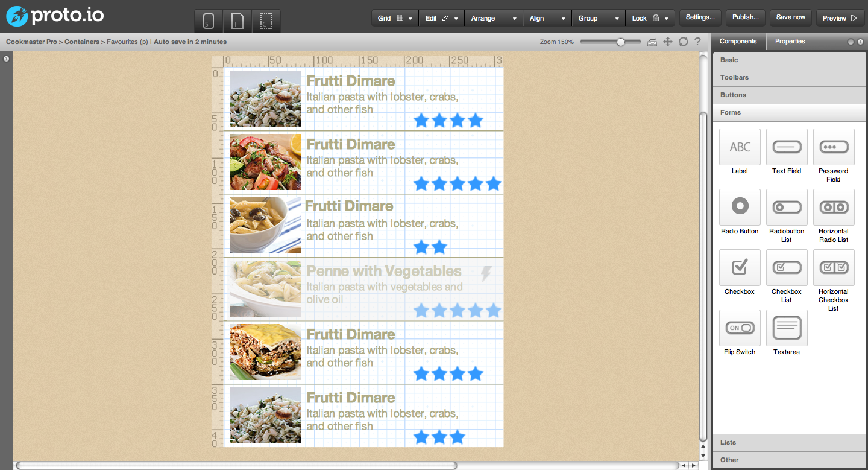868x470 pixels.
Task: Click the Publish... button
Action: pos(746,17)
